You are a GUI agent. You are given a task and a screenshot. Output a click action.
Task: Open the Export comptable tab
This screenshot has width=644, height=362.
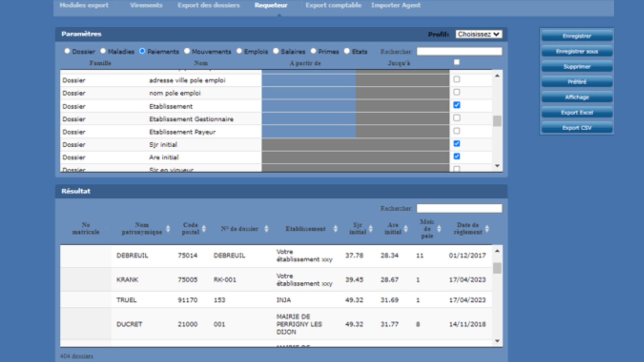(x=333, y=5)
